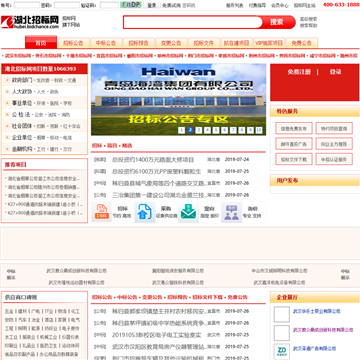This screenshot has height=360, width=360.
Task: Open the ZD company logo thumbnail
Action: pos(282,351)
